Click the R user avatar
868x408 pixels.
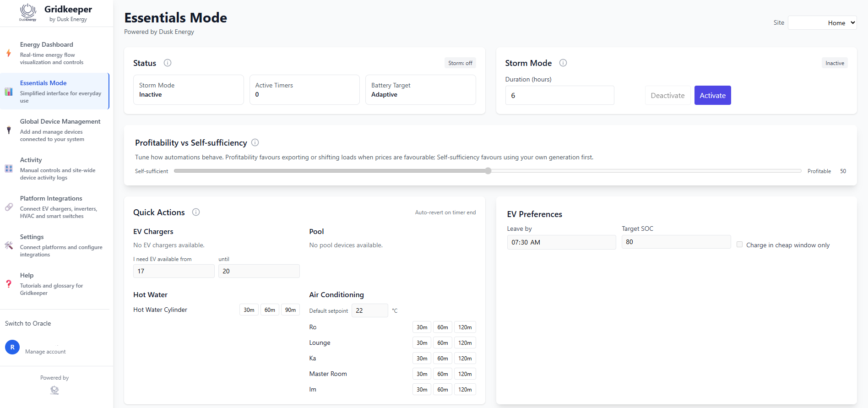point(12,347)
